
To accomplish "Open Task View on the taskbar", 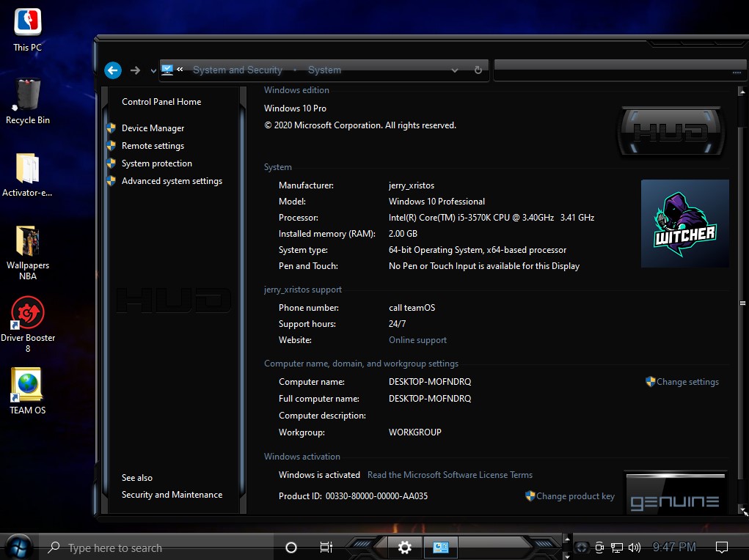I will pyautogui.click(x=326, y=548).
